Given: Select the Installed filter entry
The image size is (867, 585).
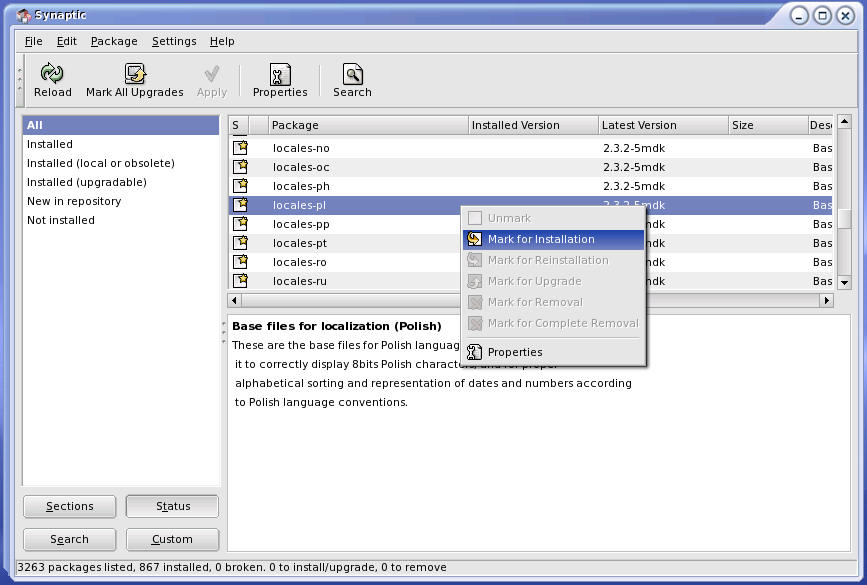Looking at the screenshot, I should click(121, 144).
